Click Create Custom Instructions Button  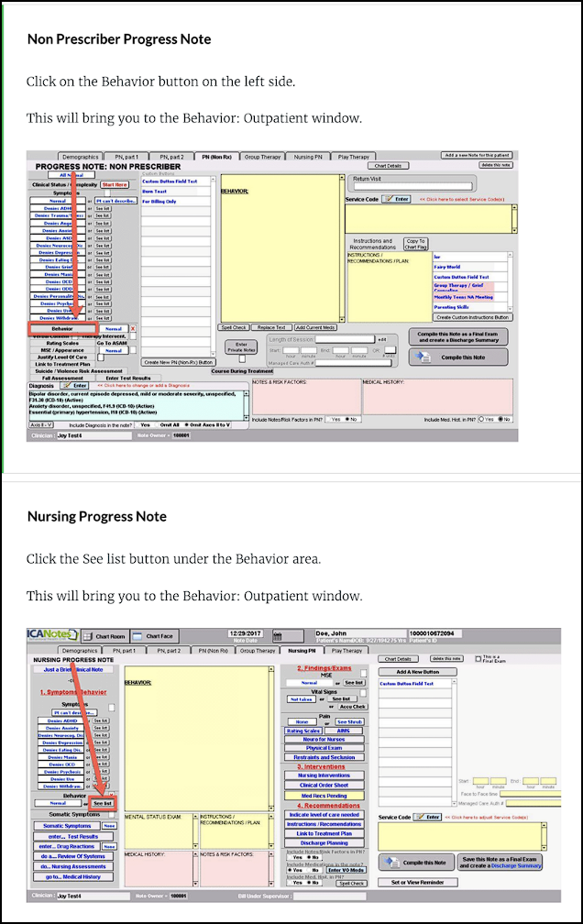tap(473, 317)
